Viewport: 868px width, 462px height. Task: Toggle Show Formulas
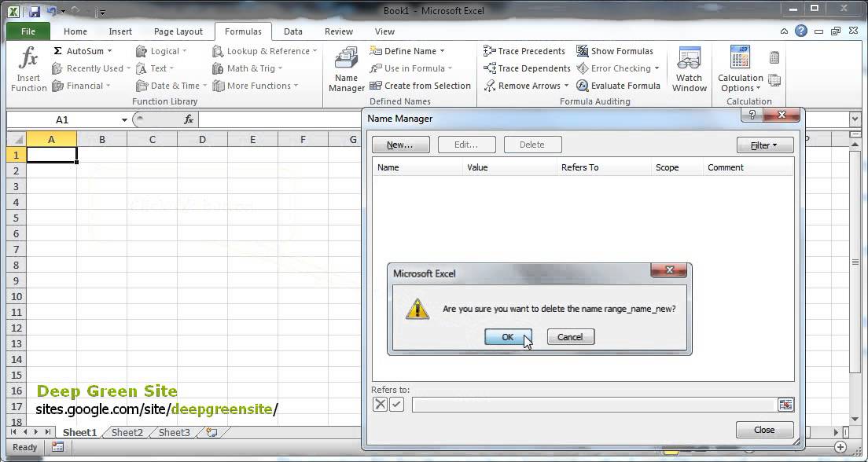pyautogui.click(x=615, y=51)
